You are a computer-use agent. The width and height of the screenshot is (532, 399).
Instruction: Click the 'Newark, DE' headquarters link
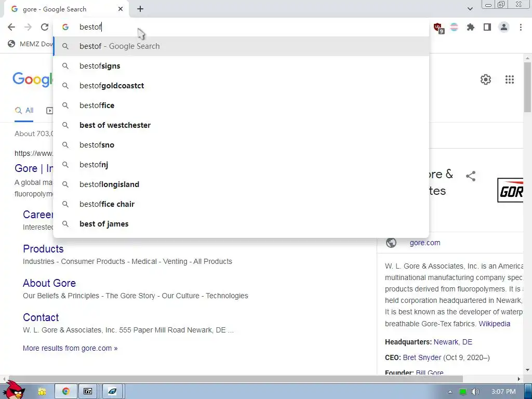[453, 342]
